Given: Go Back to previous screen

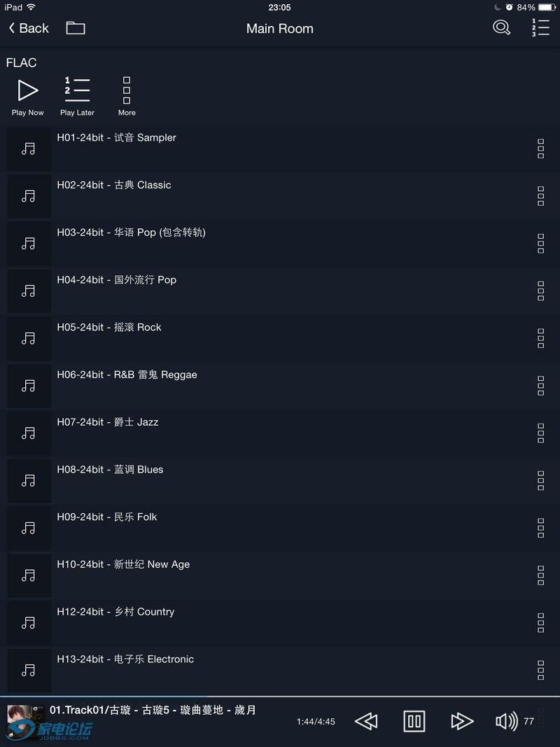Looking at the screenshot, I should pos(29,28).
